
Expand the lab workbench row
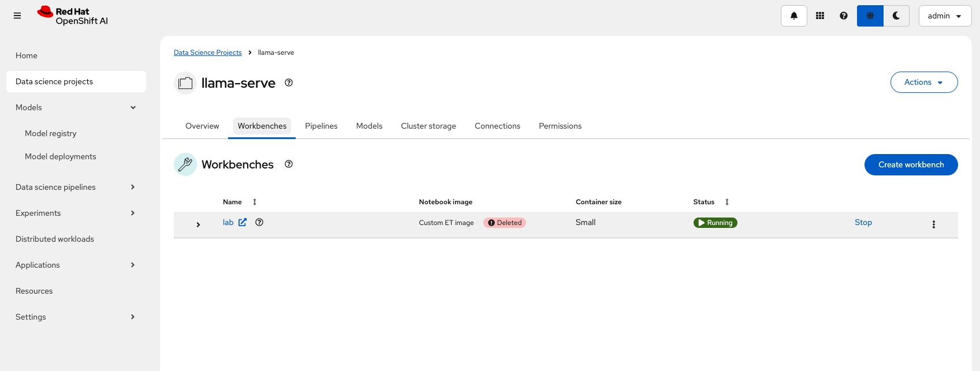[x=198, y=224]
